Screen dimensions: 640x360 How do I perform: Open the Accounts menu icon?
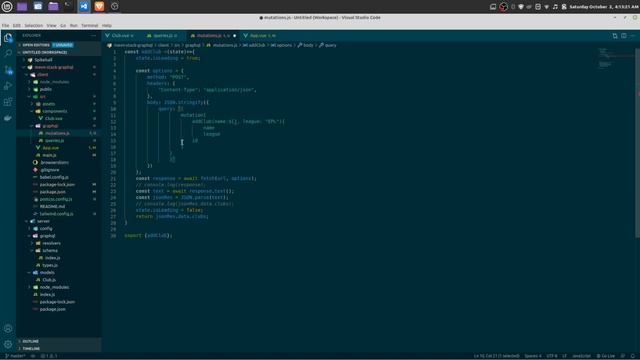pyautogui.click(x=8, y=329)
